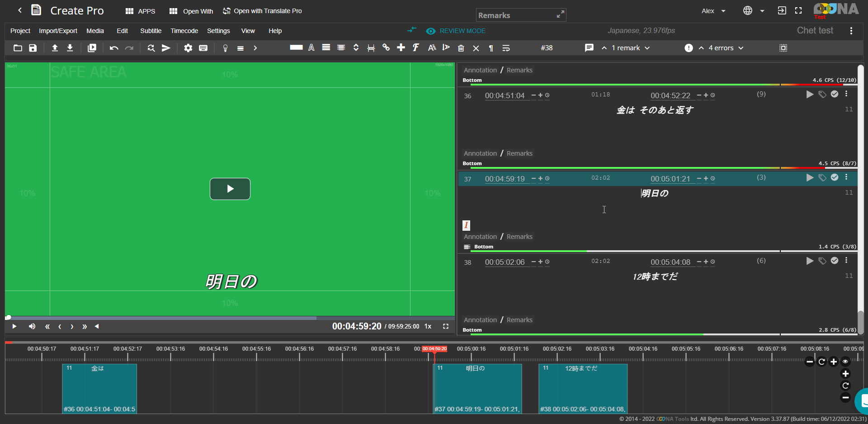
Task: Open the Timecode menu
Action: tap(184, 31)
